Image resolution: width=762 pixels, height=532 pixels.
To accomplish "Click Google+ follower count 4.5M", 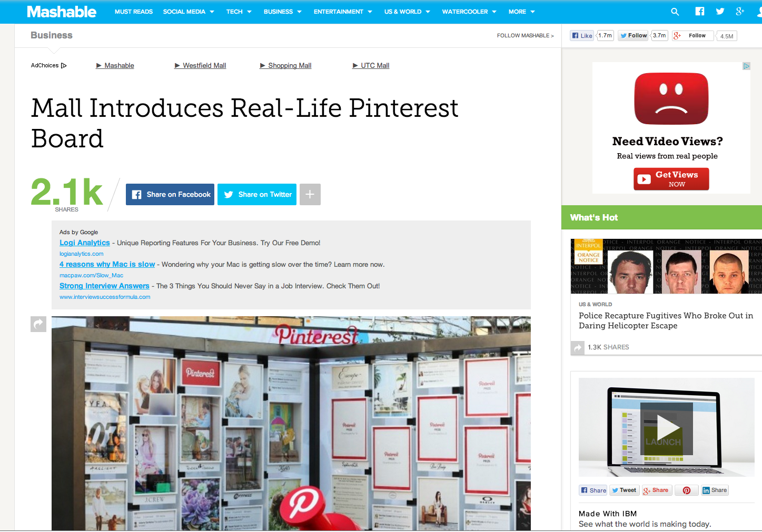I will pos(727,36).
